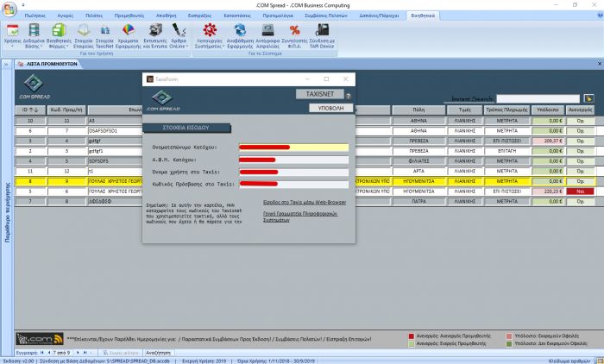Go to next record in navigator
The image size is (604, 364).
pyautogui.click(x=78, y=353)
